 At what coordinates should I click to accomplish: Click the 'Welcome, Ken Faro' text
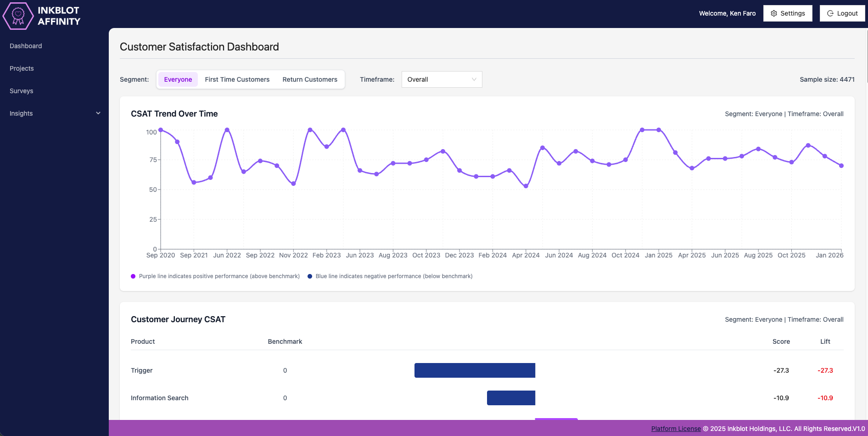(x=727, y=13)
